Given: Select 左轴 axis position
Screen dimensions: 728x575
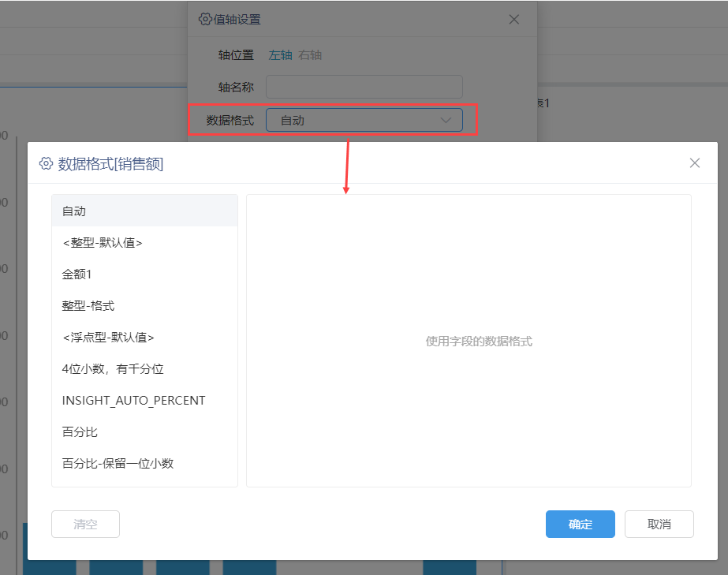Looking at the screenshot, I should 281,55.
